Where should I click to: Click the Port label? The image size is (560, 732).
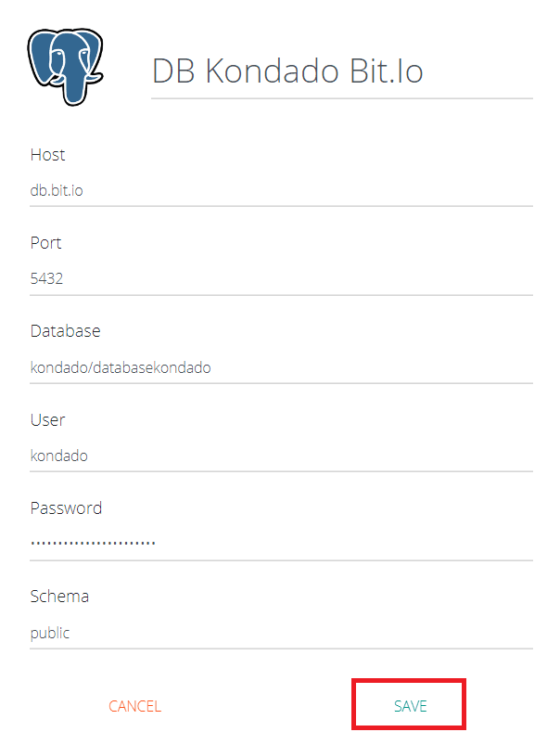(x=46, y=243)
